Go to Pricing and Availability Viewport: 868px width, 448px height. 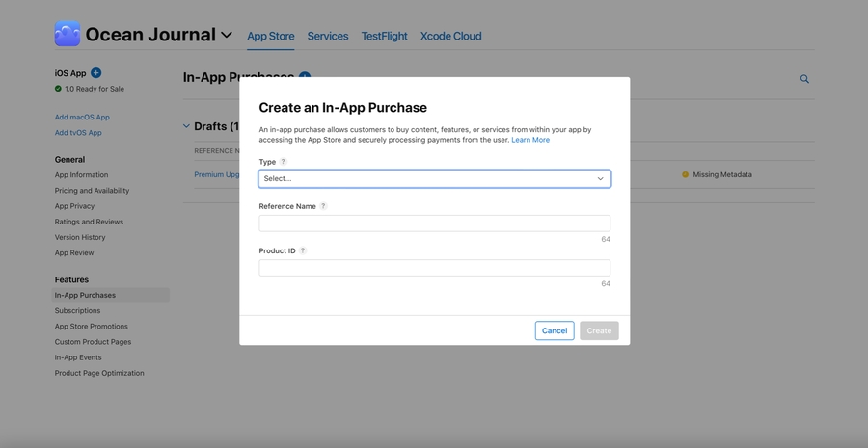pos(92,191)
